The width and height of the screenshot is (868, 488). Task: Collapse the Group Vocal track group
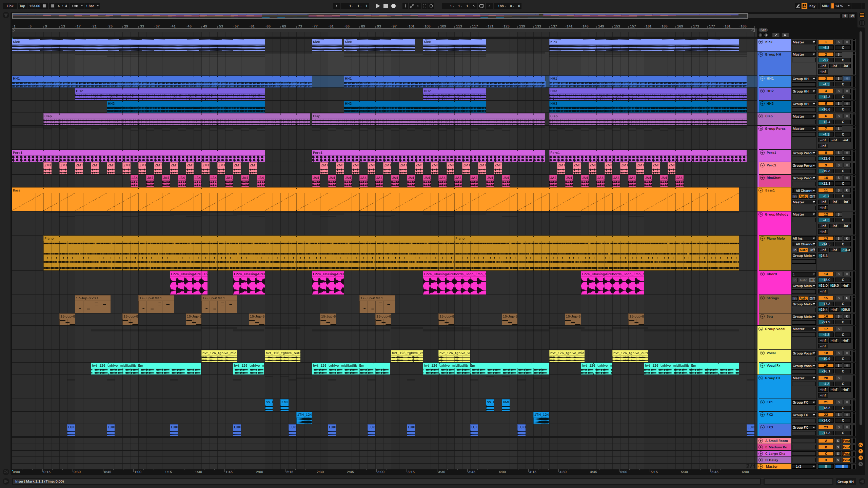[x=761, y=329]
